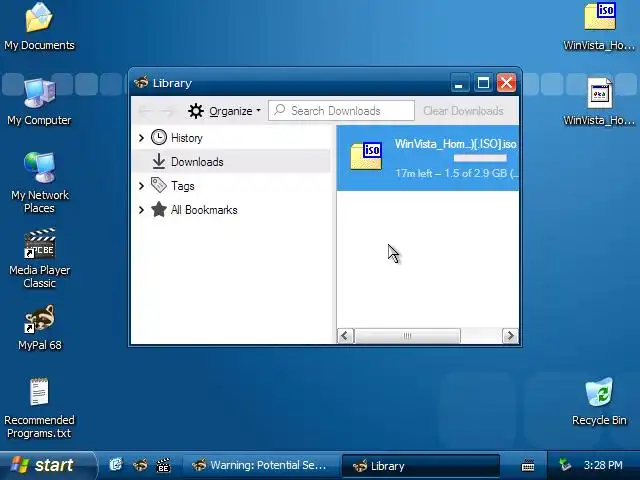Select the All Bookmarks entry label
Viewport: 640px width, 480px height.
(x=204, y=210)
